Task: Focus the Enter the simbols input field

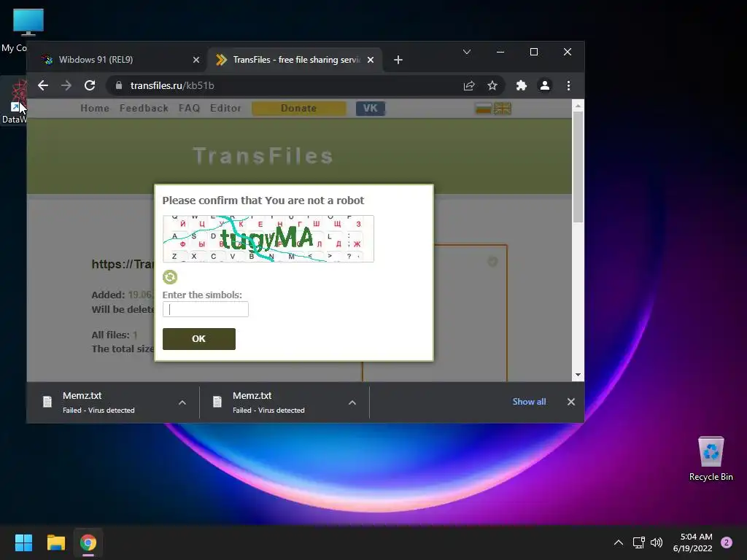Action: (x=205, y=309)
